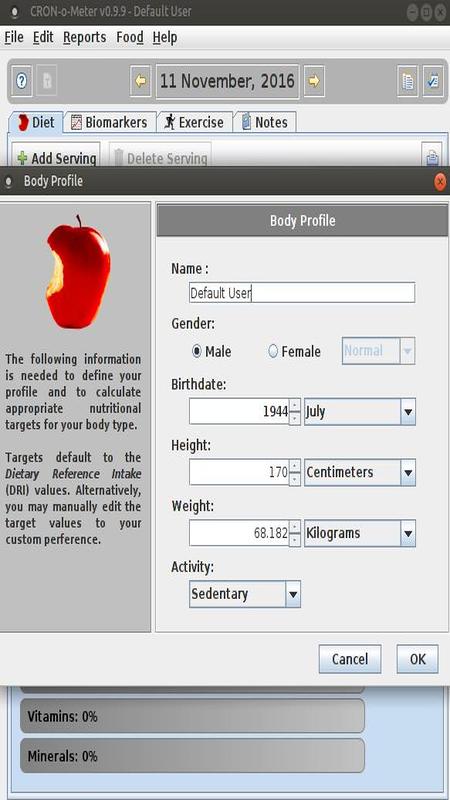Click the checklist icon in top toolbar
450x800 pixels.
pos(433,81)
